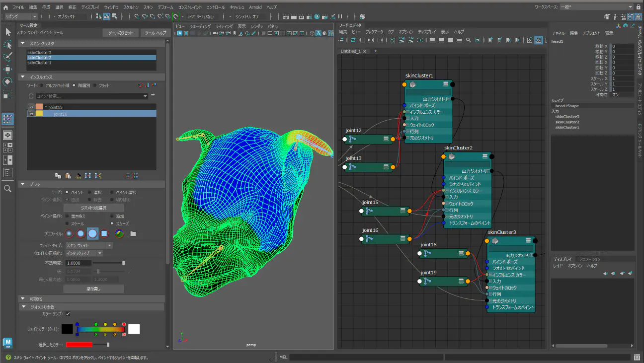Click the 塗り潰し flood button
644x363 pixels.
tap(93, 289)
